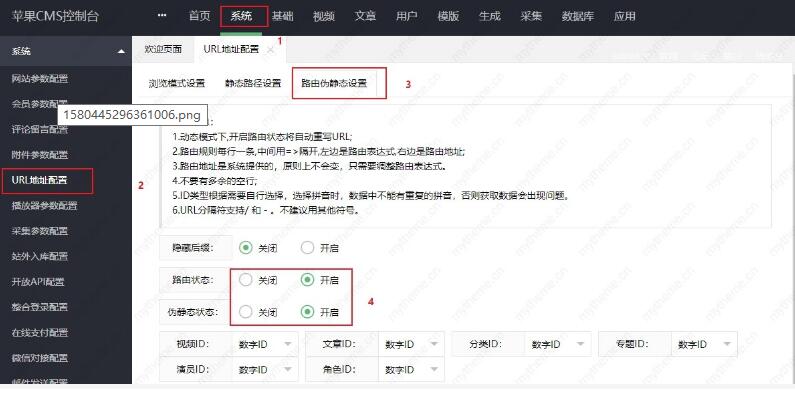Open the 应用 top menu
This screenshot has height=398, width=795.
click(625, 16)
